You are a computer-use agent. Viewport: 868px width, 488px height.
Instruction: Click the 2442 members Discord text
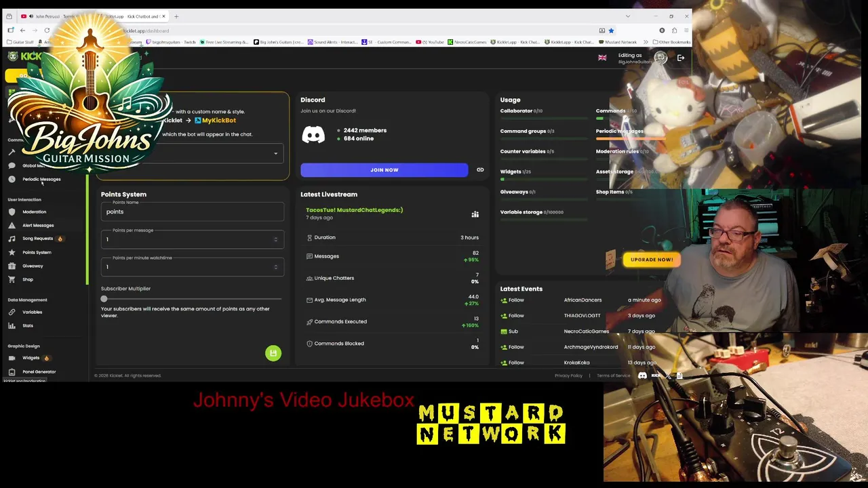(365, 130)
